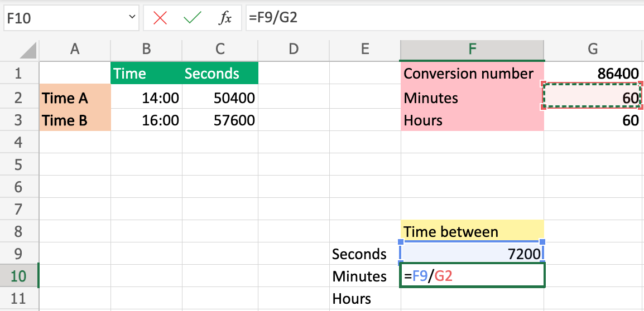This screenshot has height=311, width=644.
Task: Click the green Seconds header cell
Action: pyautogui.click(x=220, y=74)
